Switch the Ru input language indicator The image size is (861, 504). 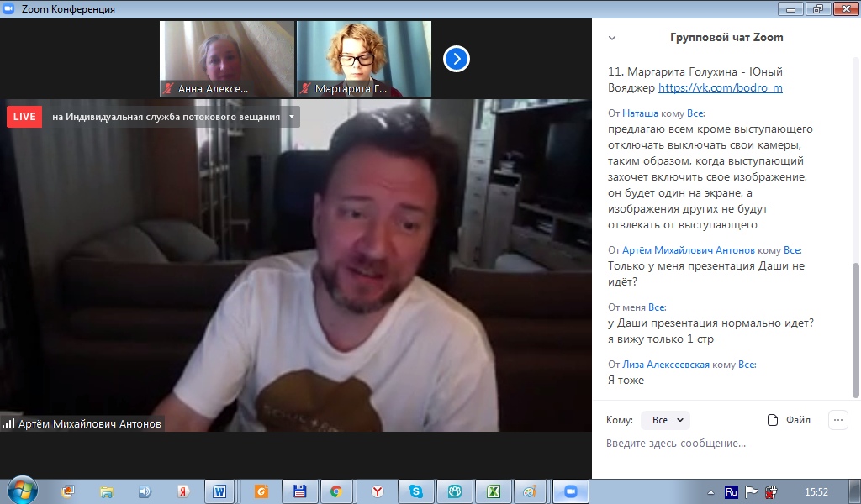(731, 492)
